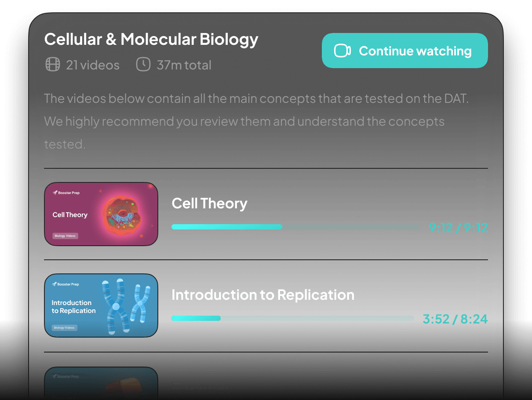
Task: Click the 37m total duration text
Action: pyautogui.click(x=184, y=65)
